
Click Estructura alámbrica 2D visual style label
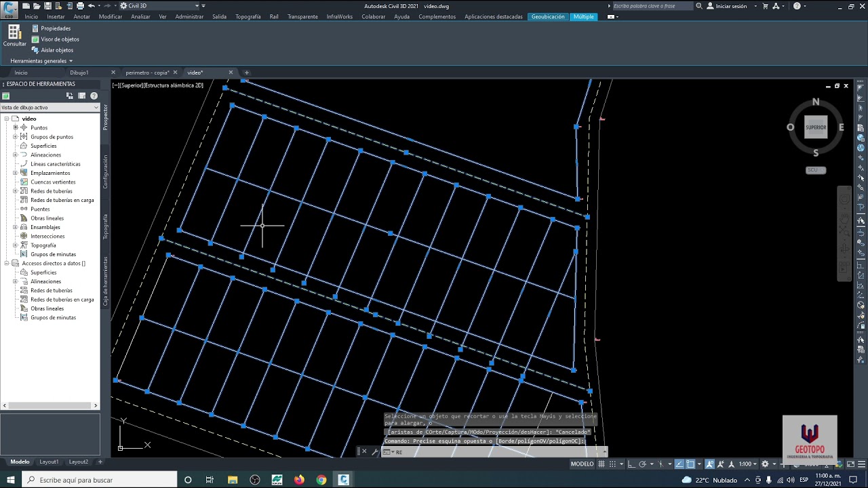(x=174, y=85)
